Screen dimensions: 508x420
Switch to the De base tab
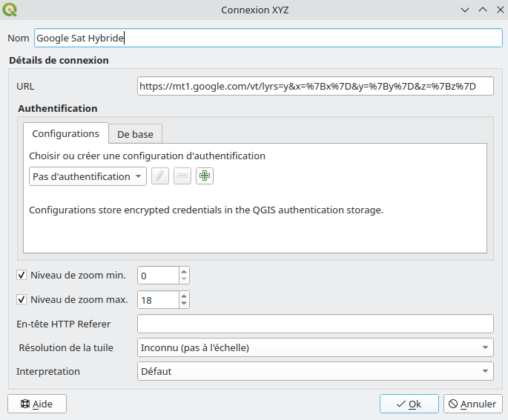click(136, 134)
